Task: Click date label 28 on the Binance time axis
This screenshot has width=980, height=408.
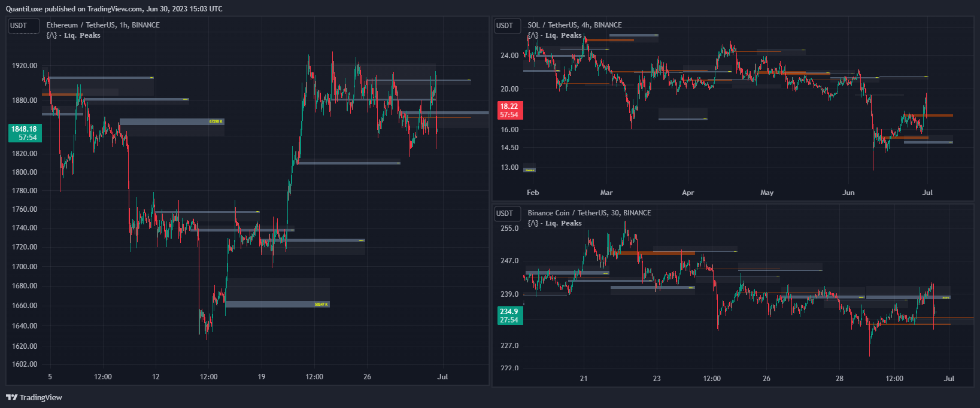Action: click(x=840, y=379)
